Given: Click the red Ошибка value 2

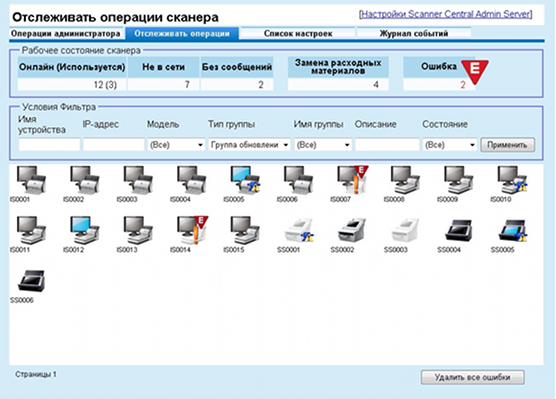Looking at the screenshot, I should coord(463,85).
